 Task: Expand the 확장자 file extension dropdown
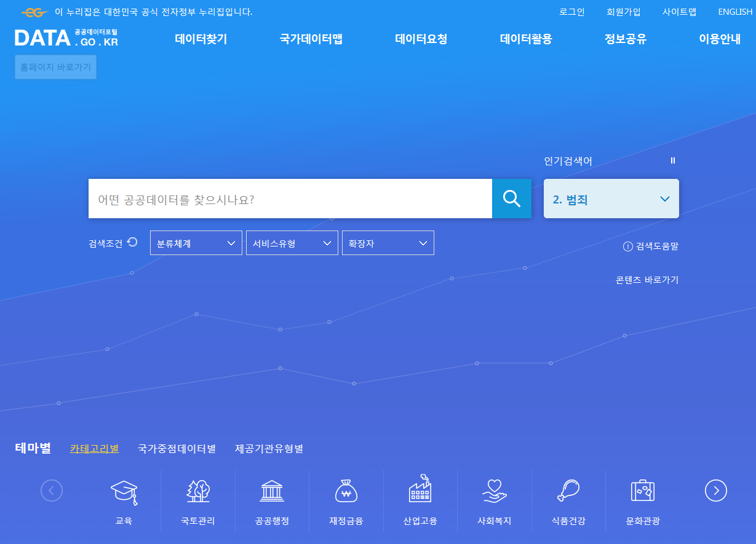tap(388, 243)
